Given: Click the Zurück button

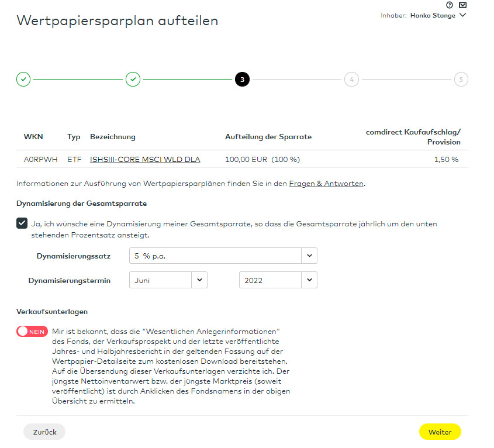Looking at the screenshot, I should 44,432.
